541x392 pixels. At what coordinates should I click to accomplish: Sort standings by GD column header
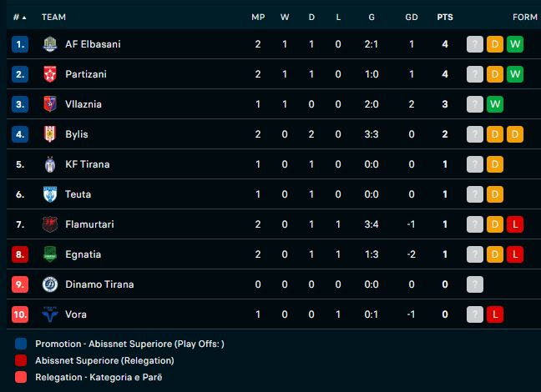tap(412, 17)
